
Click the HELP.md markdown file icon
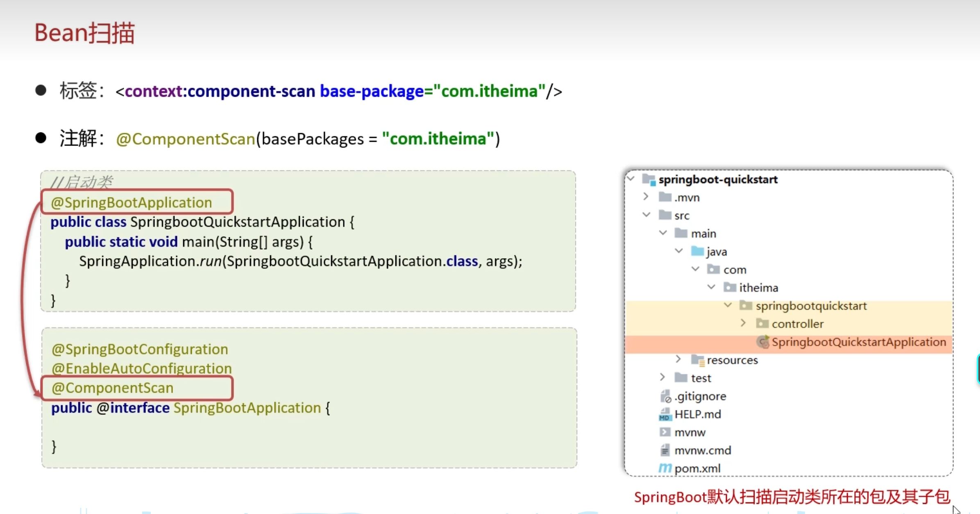pyautogui.click(x=665, y=414)
